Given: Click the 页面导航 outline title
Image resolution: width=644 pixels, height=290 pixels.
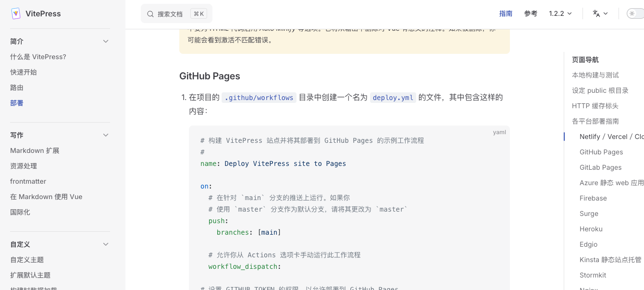Looking at the screenshot, I should [x=585, y=60].
